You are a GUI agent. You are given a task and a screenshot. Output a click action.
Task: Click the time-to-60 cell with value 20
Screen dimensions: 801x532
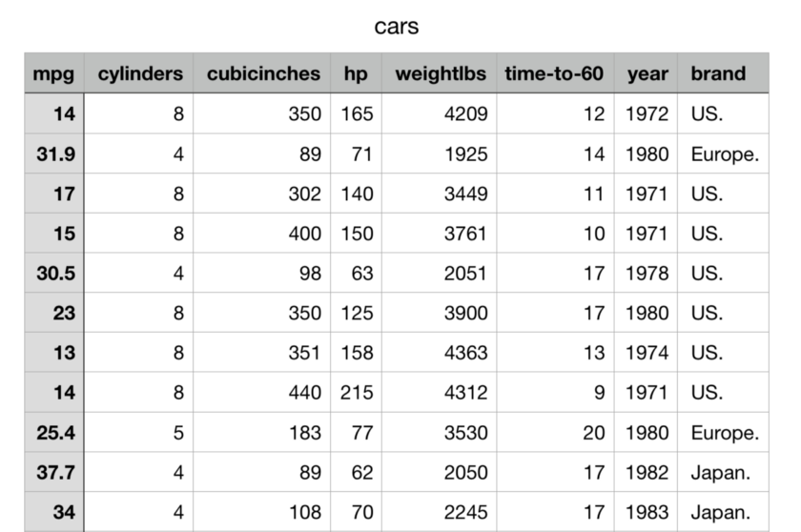pos(554,432)
